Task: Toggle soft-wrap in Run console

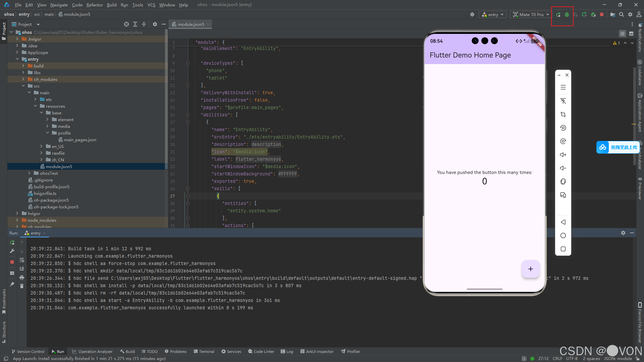Action: click(22, 260)
